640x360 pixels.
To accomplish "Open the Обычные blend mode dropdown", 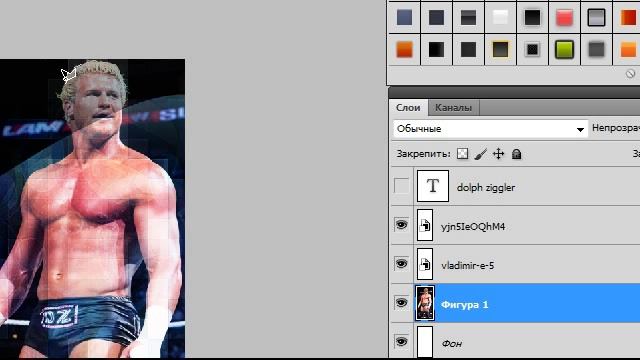I will pos(490,129).
